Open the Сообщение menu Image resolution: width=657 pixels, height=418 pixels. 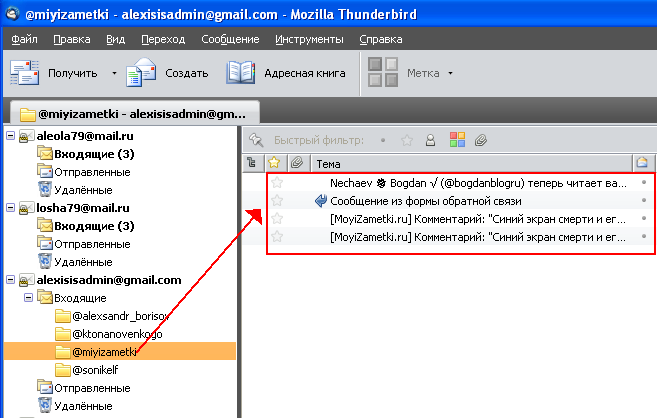(x=230, y=39)
